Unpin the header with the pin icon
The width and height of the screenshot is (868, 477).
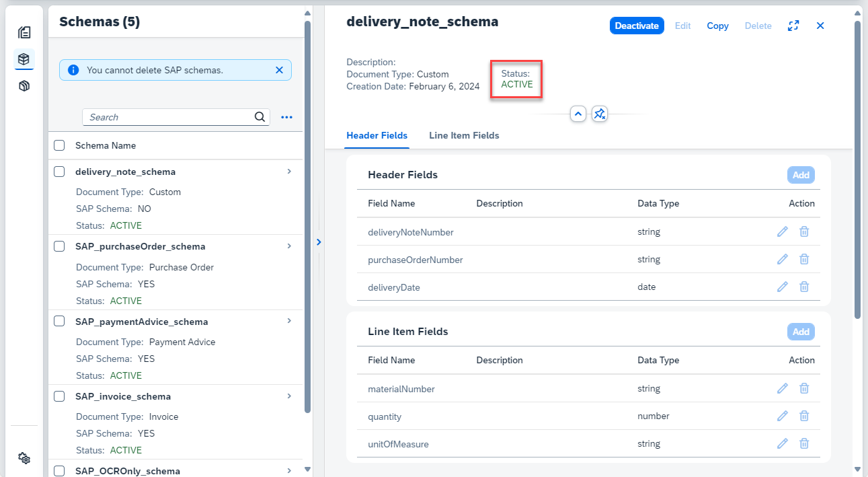600,114
